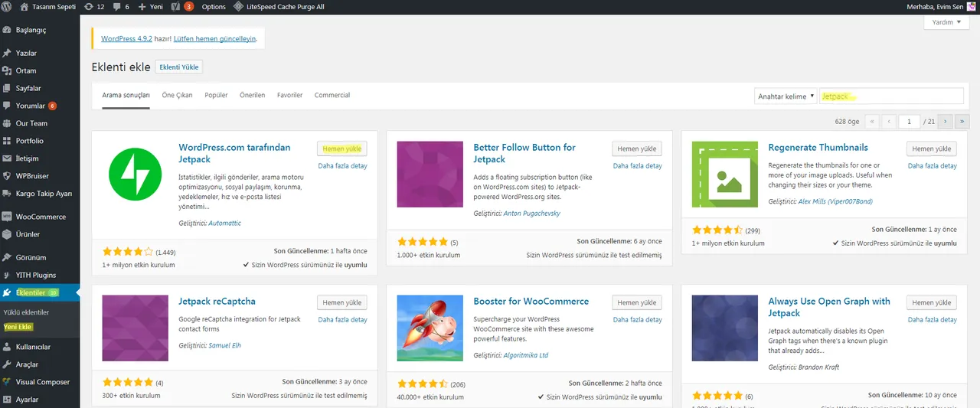The width and height of the screenshot is (980, 408).
Task: Purge all LiteSpeed cache
Action: 280,6
